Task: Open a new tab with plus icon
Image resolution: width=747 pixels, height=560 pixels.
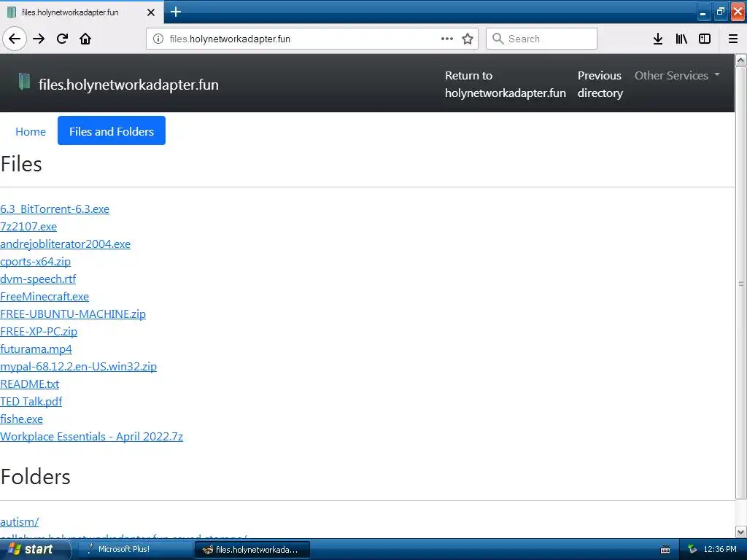Action: [x=176, y=12]
